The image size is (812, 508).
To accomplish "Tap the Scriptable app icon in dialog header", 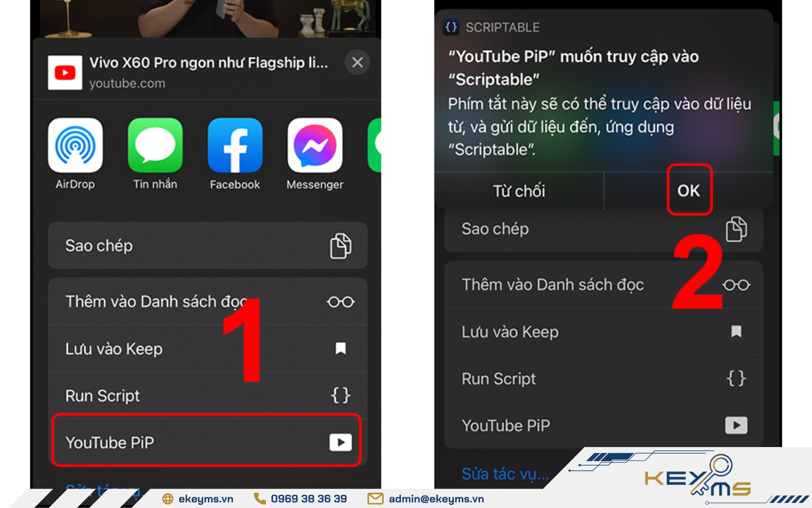I will [451, 26].
